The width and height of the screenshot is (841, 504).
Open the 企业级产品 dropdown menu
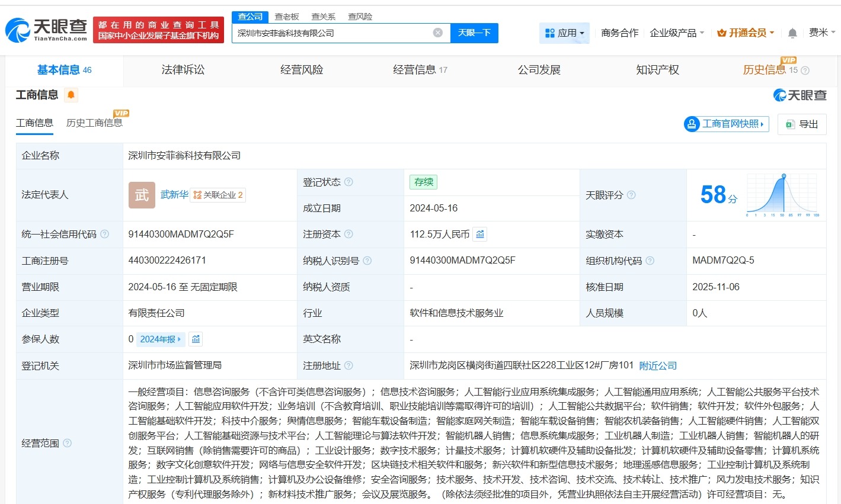[677, 33]
